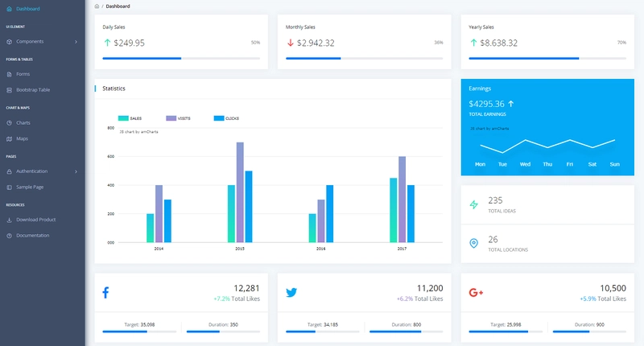Click the Dashboard breadcrumb text

tap(118, 6)
